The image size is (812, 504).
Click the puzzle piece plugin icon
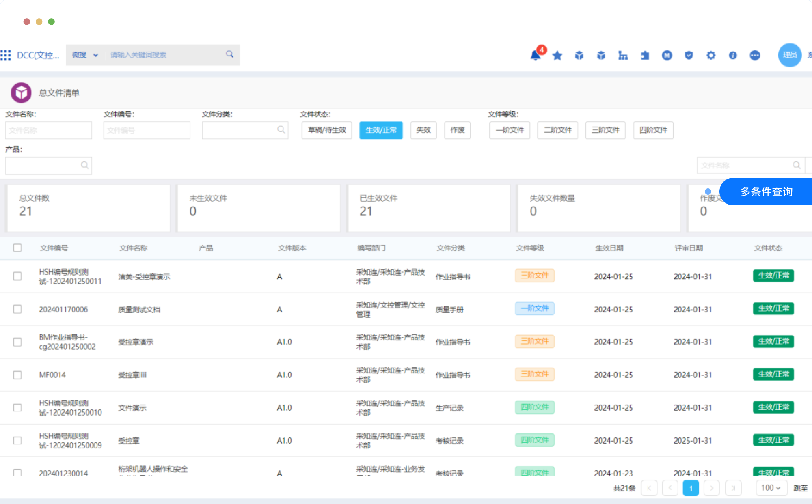tap(645, 55)
